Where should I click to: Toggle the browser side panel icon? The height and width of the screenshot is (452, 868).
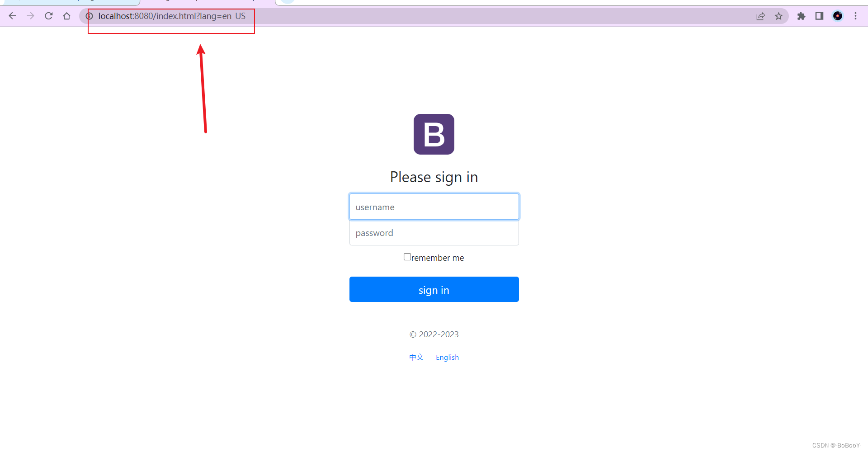click(819, 16)
